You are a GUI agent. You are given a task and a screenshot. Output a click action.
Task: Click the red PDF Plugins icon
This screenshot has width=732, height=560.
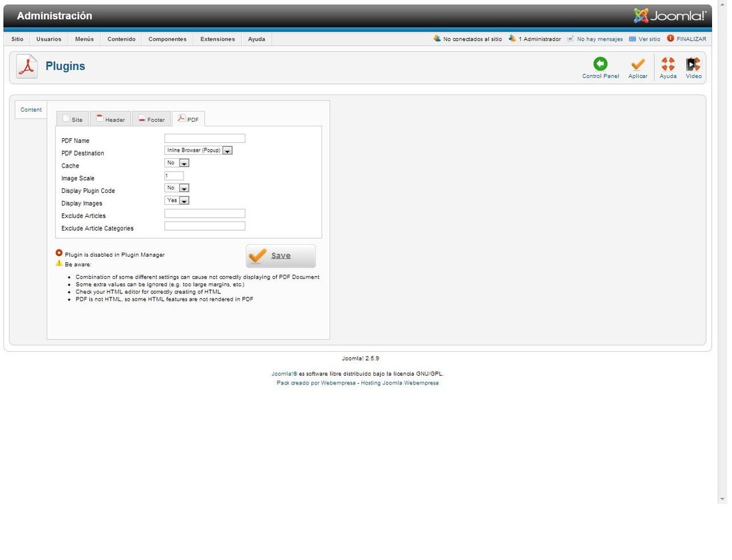[27, 67]
